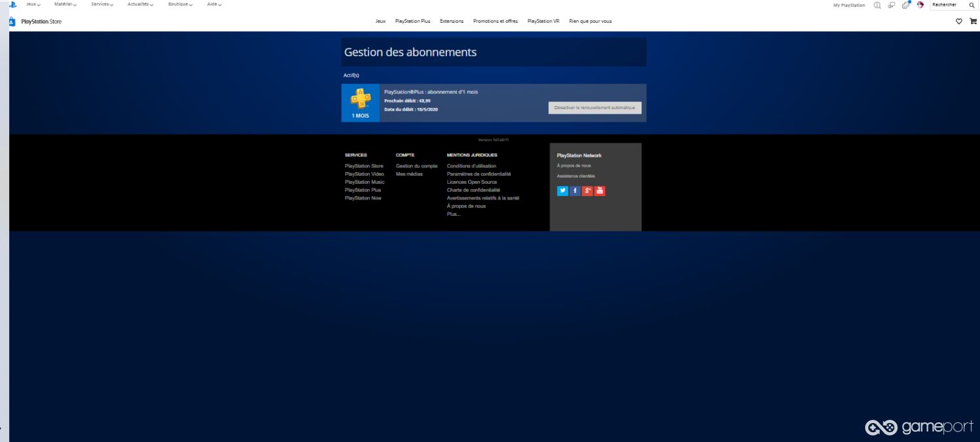This screenshot has width=980, height=442.
Task: Click the Prochain débit €8,99 text
Action: click(x=407, y=101)
